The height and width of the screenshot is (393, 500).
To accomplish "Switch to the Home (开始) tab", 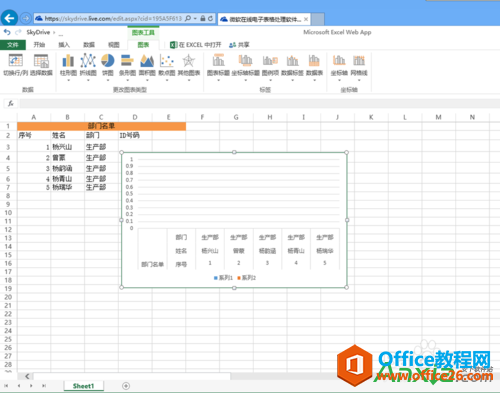I will pos(39,45).
